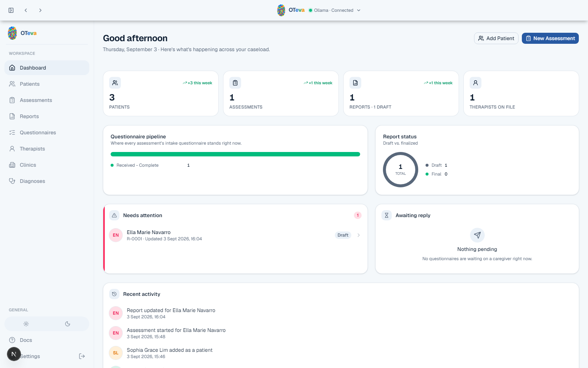The height and width of the screenshot is (368, 588).
Task: Collapse the sidebar panel icon
Action: (11, 10)
